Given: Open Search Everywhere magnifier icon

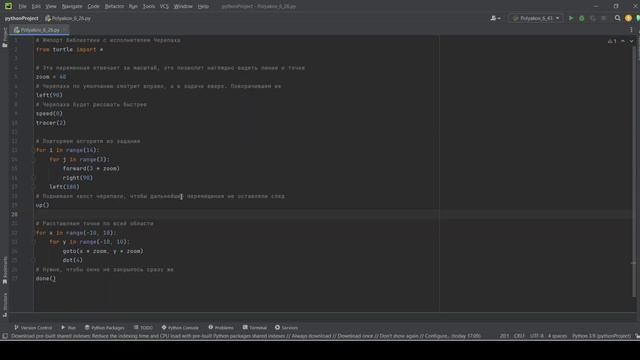Looking at the screenshot, I should click(x=618, y=18).
